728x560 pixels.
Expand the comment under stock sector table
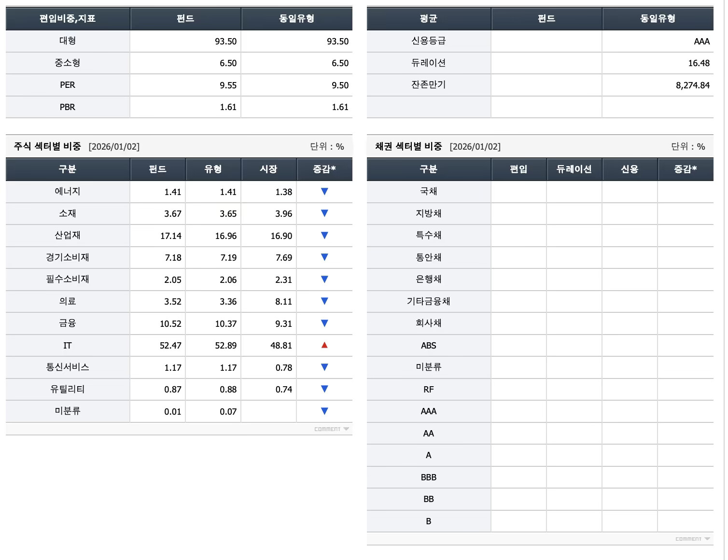[332, 429]
